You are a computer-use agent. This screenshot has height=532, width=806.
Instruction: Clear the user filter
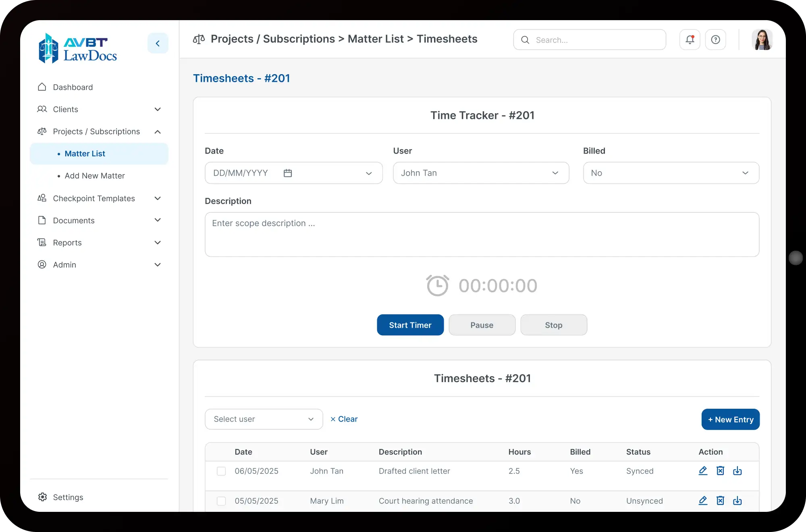pyautogui.click(x=344, y=419)
